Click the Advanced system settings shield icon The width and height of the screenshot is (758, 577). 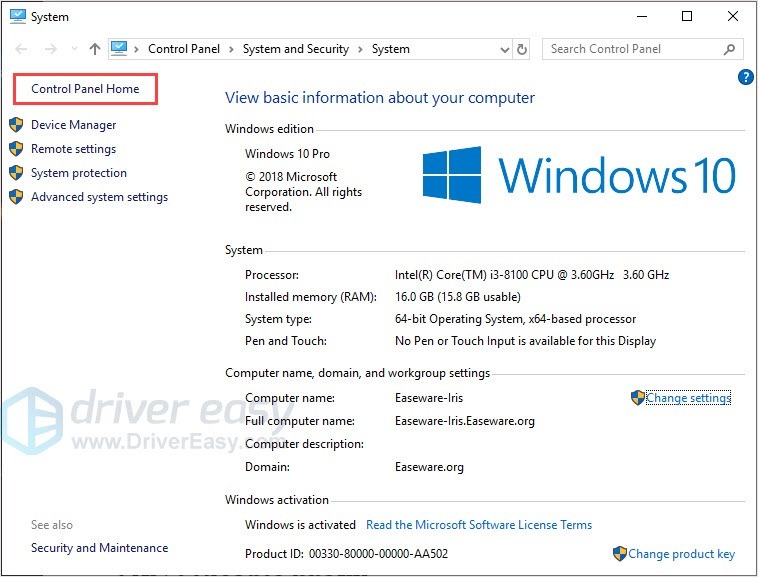(x=16, y=197)
